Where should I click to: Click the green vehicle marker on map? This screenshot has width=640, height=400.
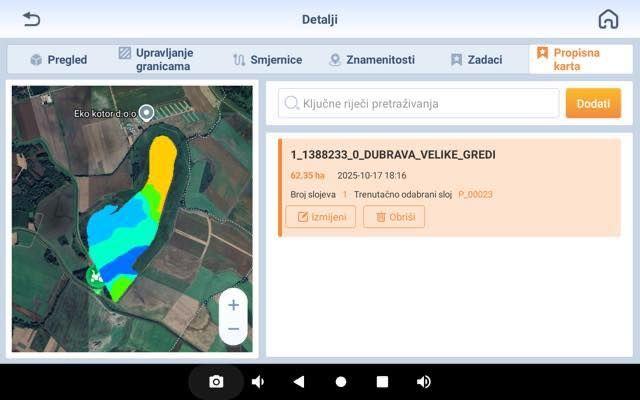[96, 277]
